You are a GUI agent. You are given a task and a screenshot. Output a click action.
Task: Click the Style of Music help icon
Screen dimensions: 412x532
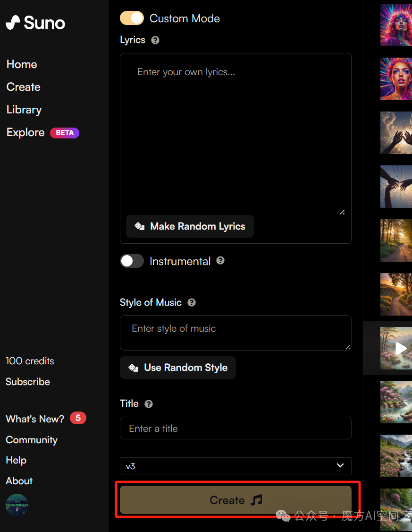tap(192, 302)
